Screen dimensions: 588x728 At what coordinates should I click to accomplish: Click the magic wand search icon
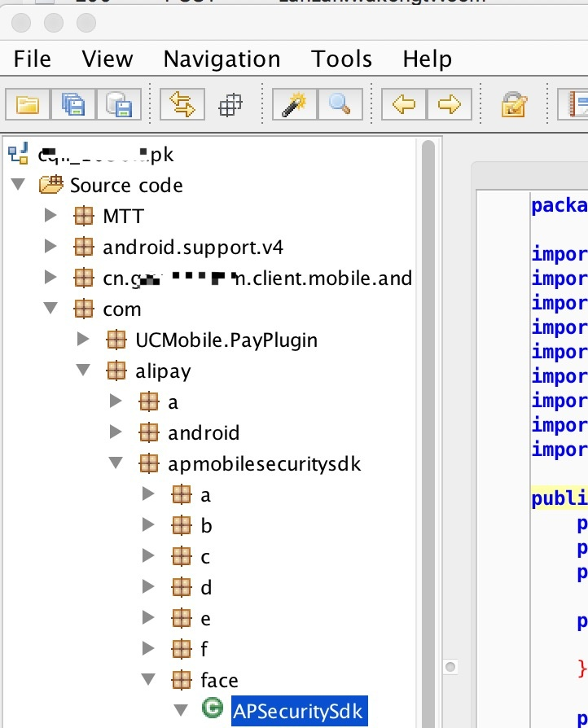(x=295, y=104)
